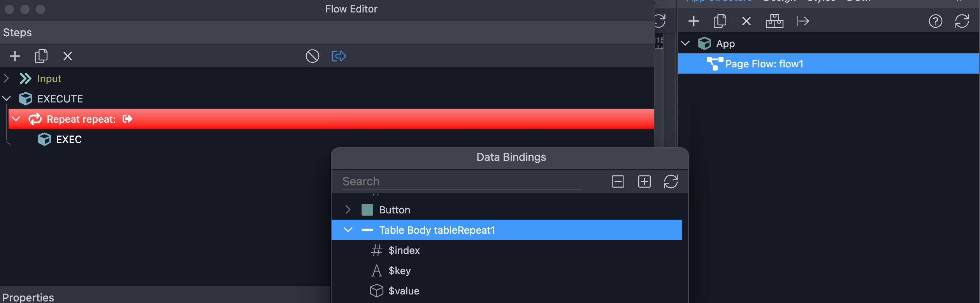Viewport: 980px width, 303px height.
Task: Collapse all items in Data Bindings
Action: 618,181
